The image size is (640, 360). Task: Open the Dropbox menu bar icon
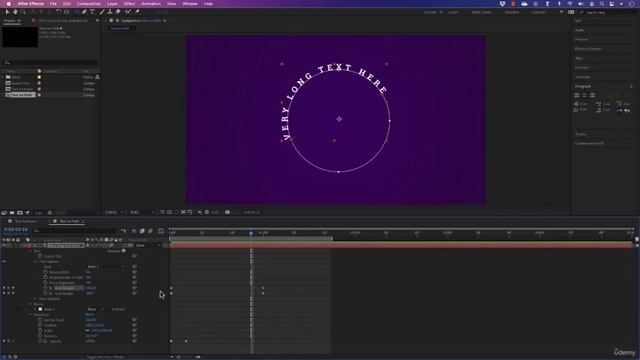coord(502,4)
